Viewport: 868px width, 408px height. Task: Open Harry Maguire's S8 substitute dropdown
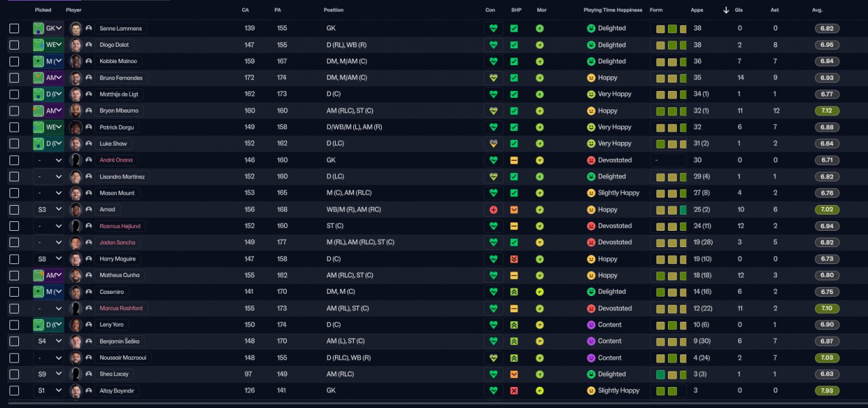(48, 259)
